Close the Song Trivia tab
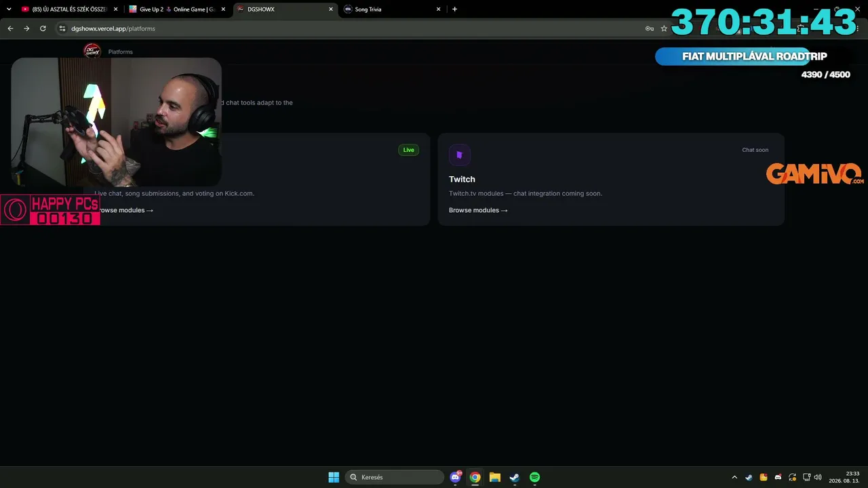The width and height of the screenshot is (868, 488). 439,9
